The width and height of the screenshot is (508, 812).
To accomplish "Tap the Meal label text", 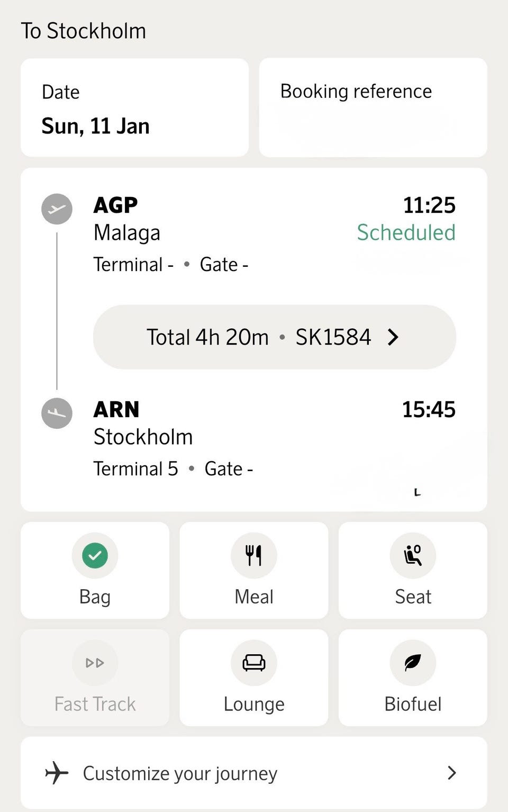I will pos(254,597).
